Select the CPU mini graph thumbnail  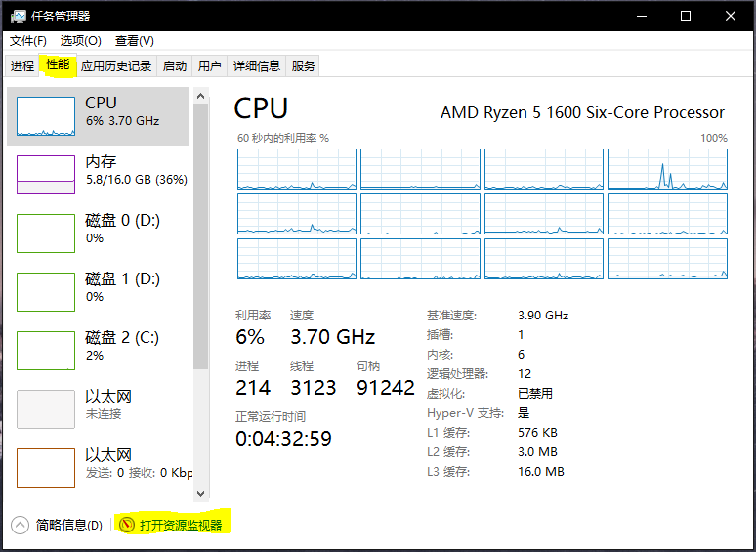[46, 116]
